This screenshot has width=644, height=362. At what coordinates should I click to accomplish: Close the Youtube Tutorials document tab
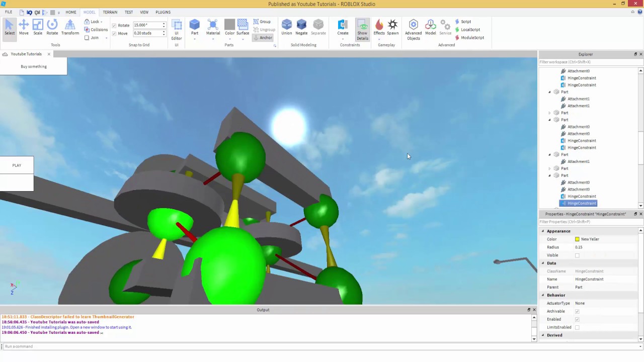[49, 54]
